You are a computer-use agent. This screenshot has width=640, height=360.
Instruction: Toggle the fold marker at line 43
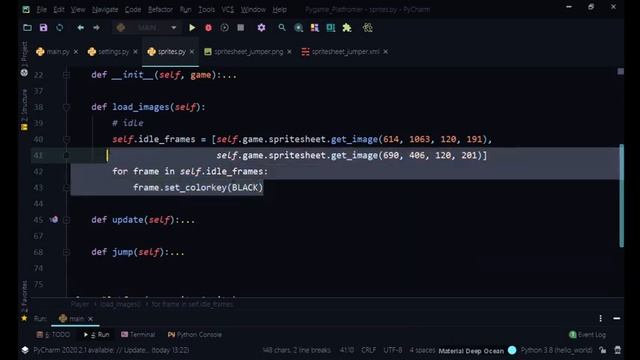point(66,187)
